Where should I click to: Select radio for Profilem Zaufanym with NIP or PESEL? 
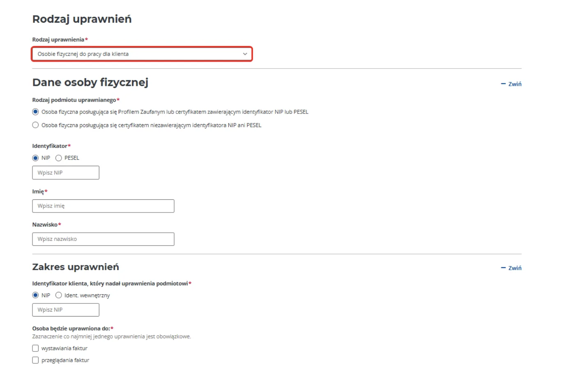[36, 112]
